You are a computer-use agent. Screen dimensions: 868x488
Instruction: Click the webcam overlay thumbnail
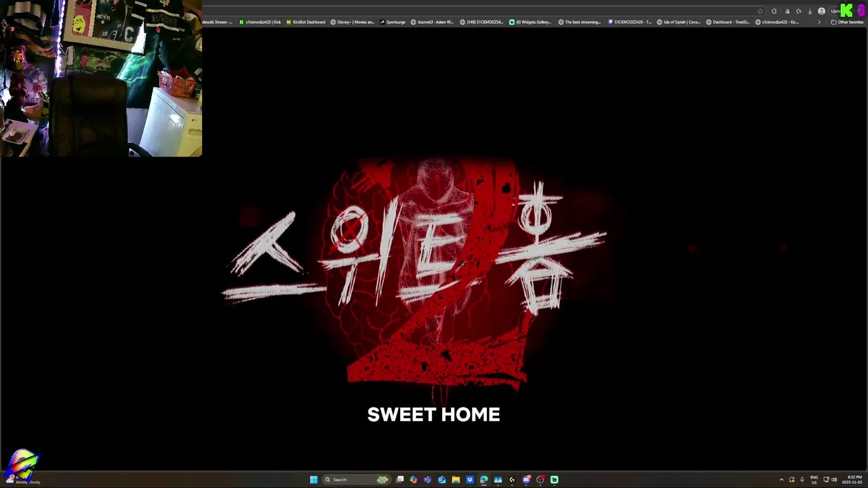101,78
